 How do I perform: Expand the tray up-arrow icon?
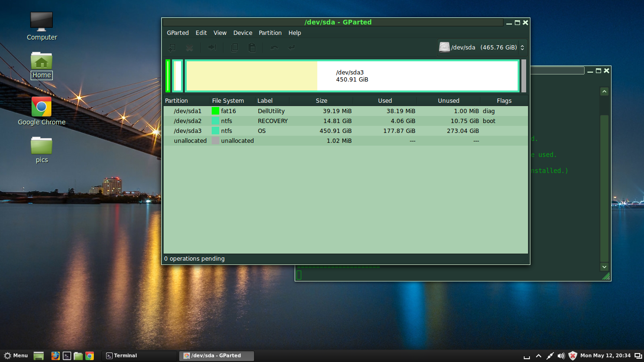(x=538, y=356)
